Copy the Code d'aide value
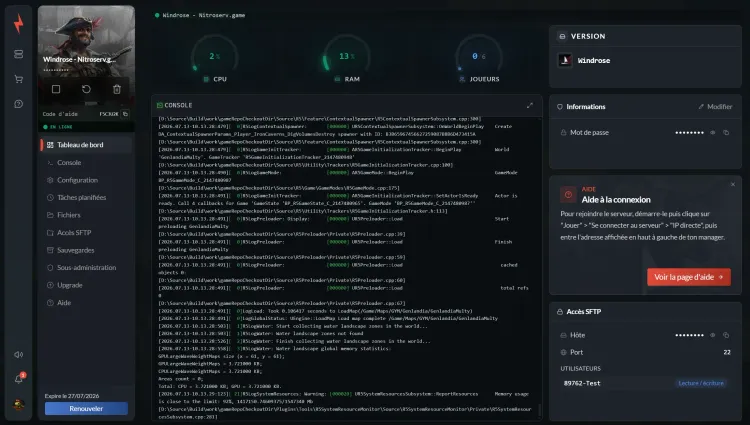This screenshot has height=425, width=750. pos(125,114)
